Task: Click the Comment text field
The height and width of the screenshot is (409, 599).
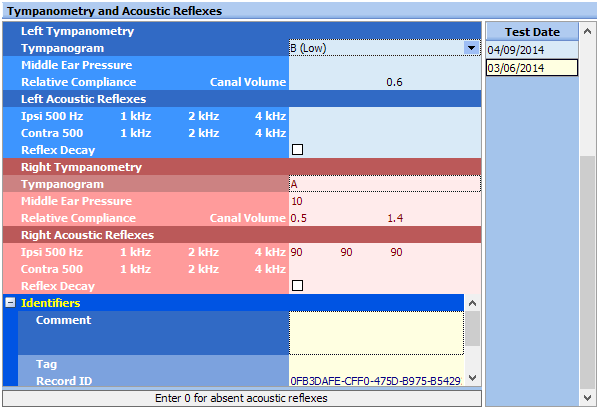Action: click(x=376, y=333)
